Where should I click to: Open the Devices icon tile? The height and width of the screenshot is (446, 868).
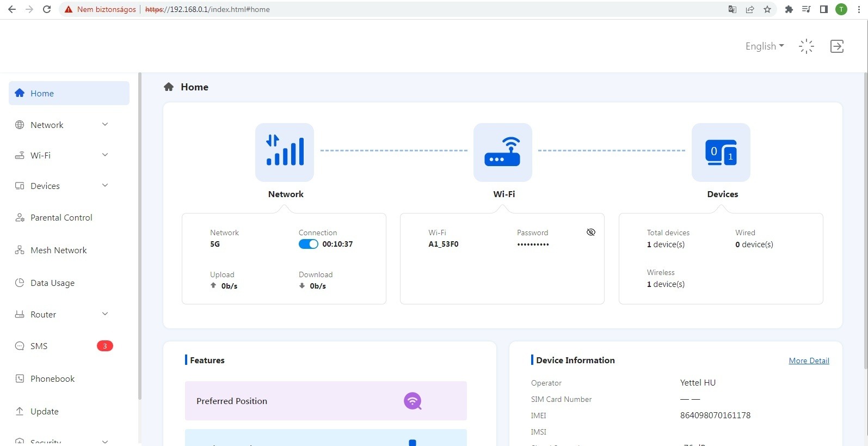point(721,152)
